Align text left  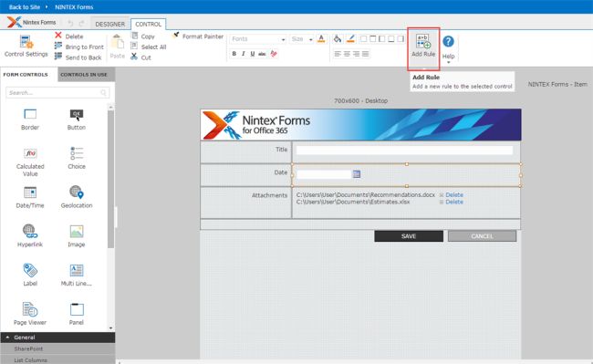(338, 54)
